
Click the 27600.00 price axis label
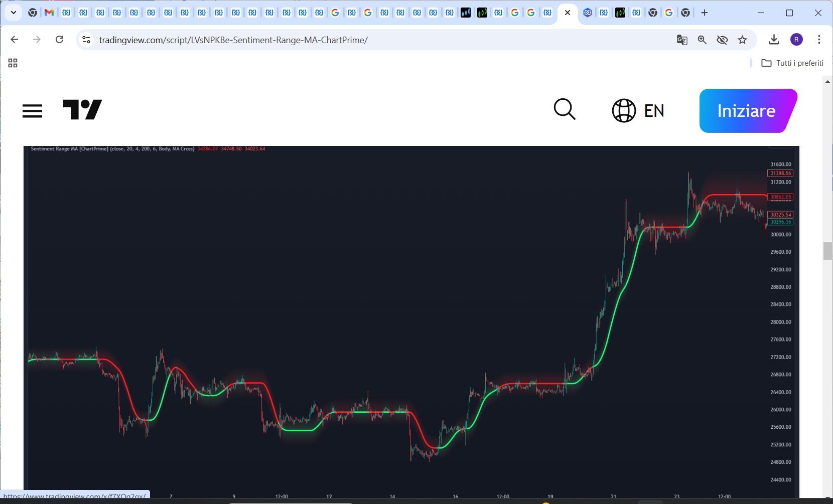(x=781, y=340)
